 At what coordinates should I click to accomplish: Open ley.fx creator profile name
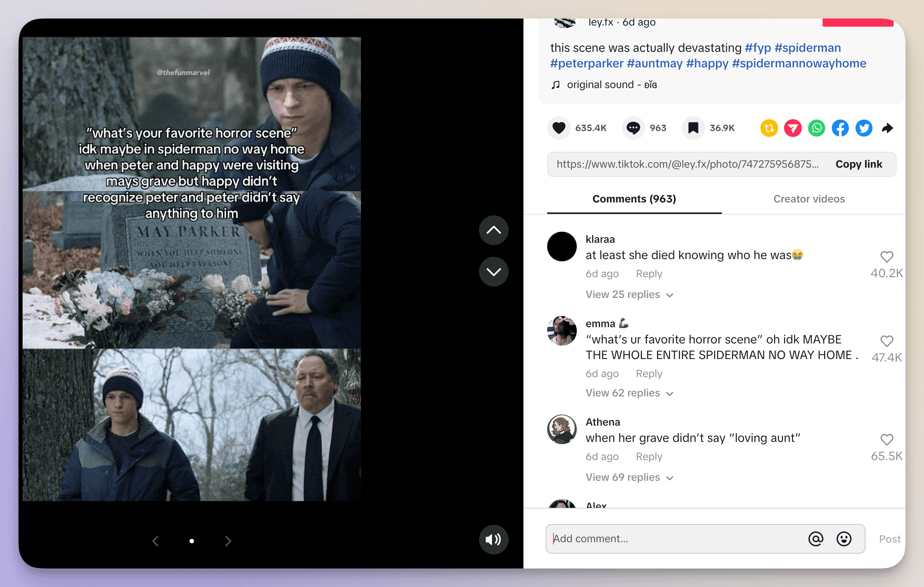[600, 22]
